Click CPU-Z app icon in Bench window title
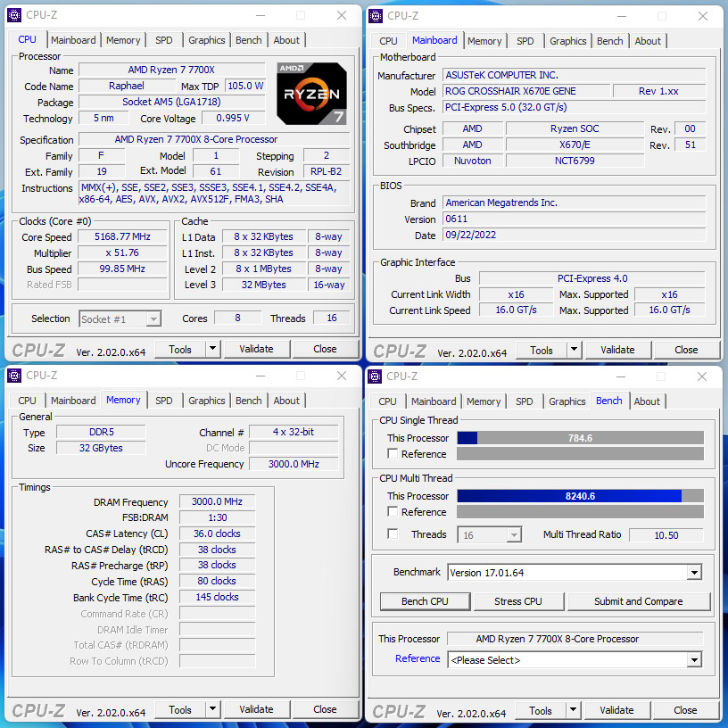Screen dimensions: 728x728 coord(374,376)
